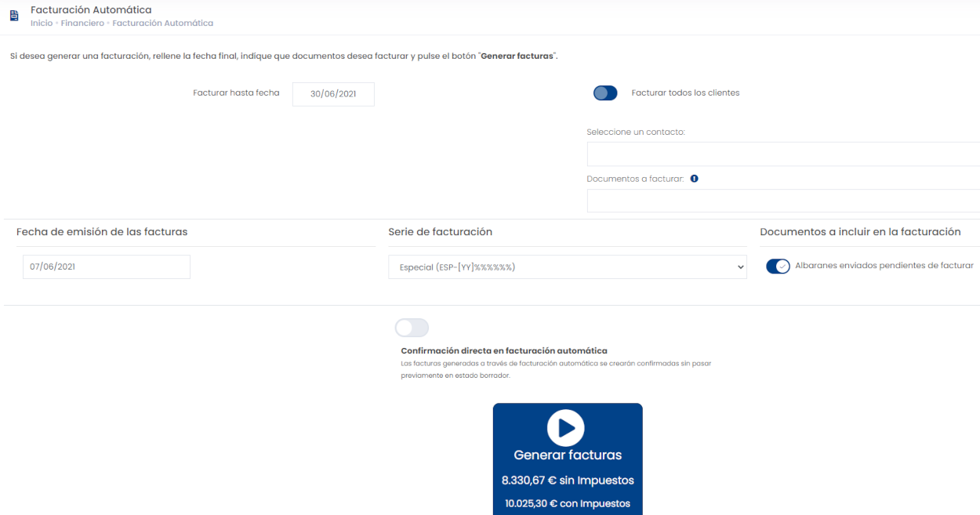
Task: Go to Inicio in the breadcrumb
Action: pos(42,24)
